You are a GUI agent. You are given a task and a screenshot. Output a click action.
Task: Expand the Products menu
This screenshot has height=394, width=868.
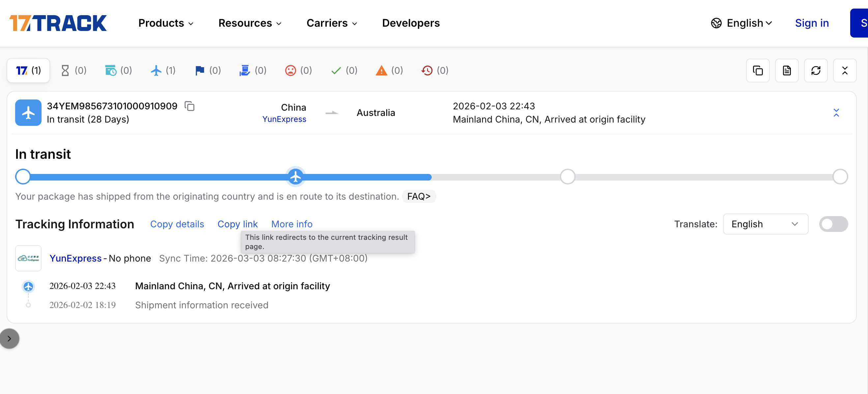166,23
